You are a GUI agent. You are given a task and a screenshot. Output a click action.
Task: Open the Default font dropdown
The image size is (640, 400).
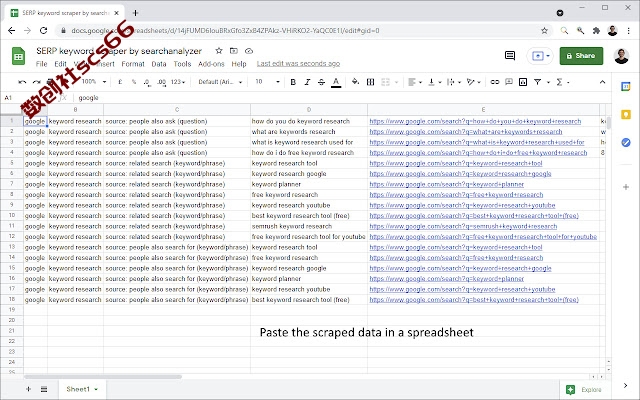(220, 82)
